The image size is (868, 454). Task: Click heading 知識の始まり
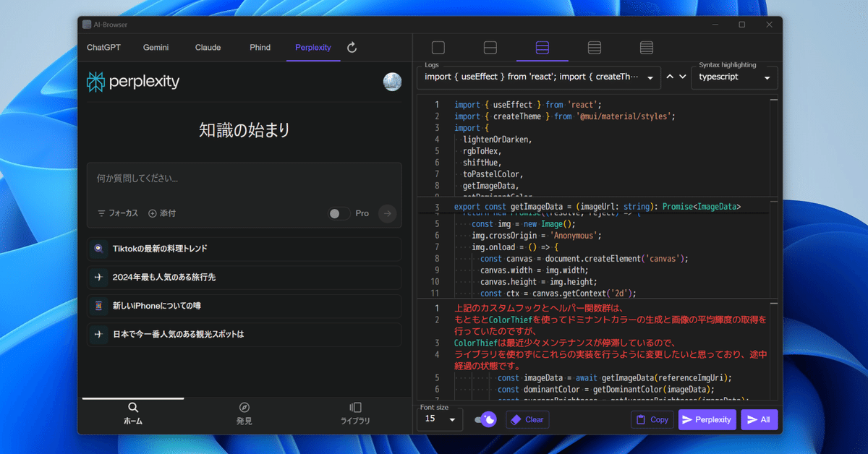(x=244, y=130)
